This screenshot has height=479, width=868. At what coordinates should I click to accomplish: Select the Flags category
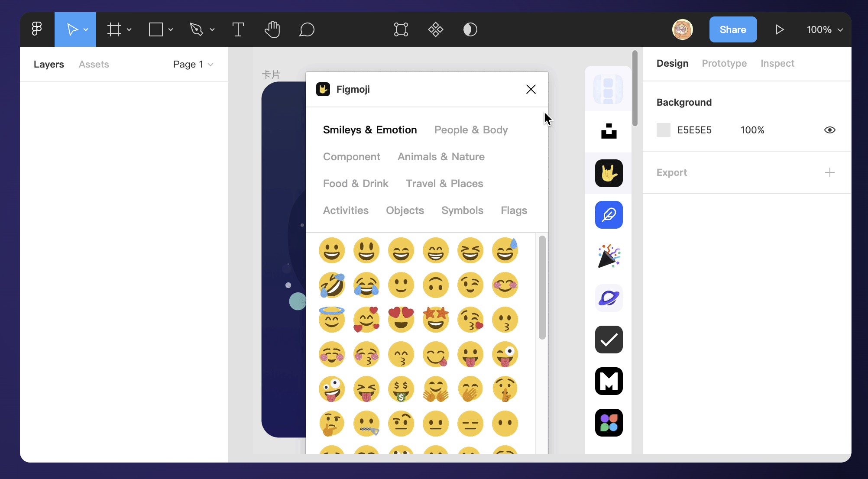514,210
